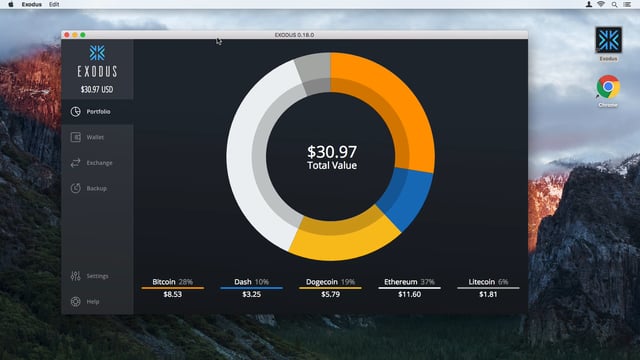Click the $3.25 Dash value
This screenshot has width=640, height=360.
[251, 294]
